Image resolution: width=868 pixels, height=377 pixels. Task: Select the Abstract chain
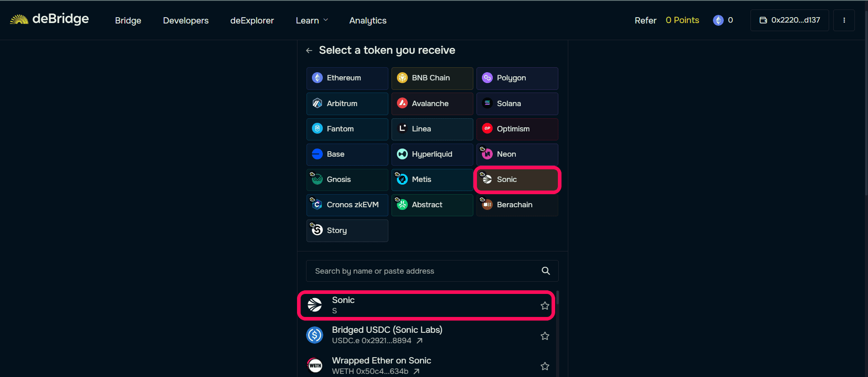pos(432,205)
